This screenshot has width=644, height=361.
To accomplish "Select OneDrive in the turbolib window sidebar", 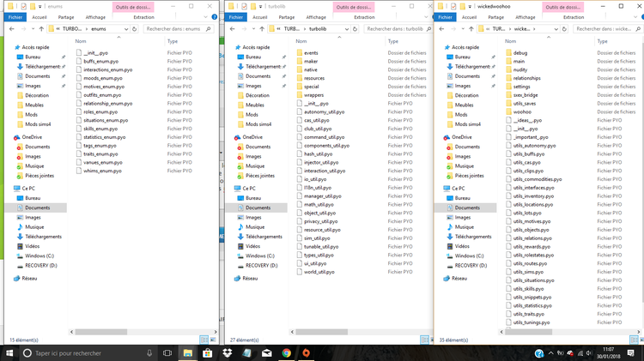I will pos(252,137).
